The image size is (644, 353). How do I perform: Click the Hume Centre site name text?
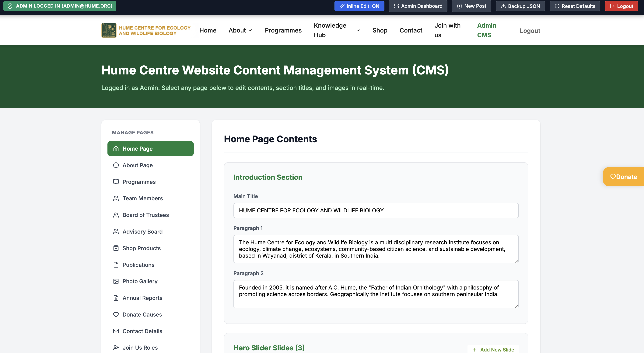[155, 30]
